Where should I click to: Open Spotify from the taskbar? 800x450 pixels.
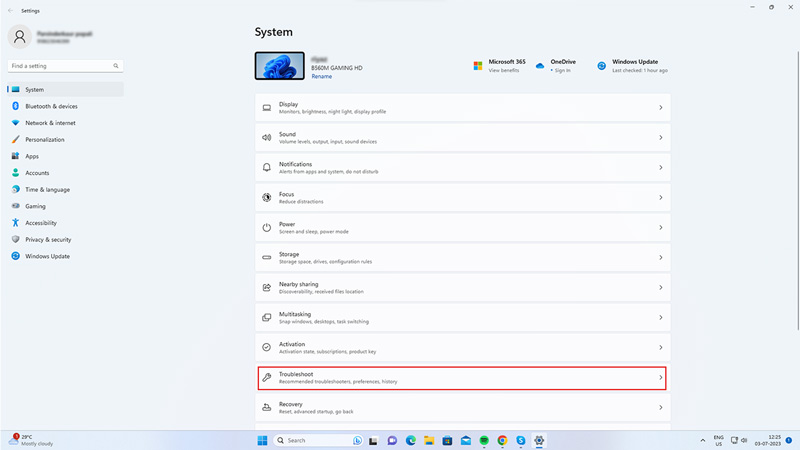484,440
